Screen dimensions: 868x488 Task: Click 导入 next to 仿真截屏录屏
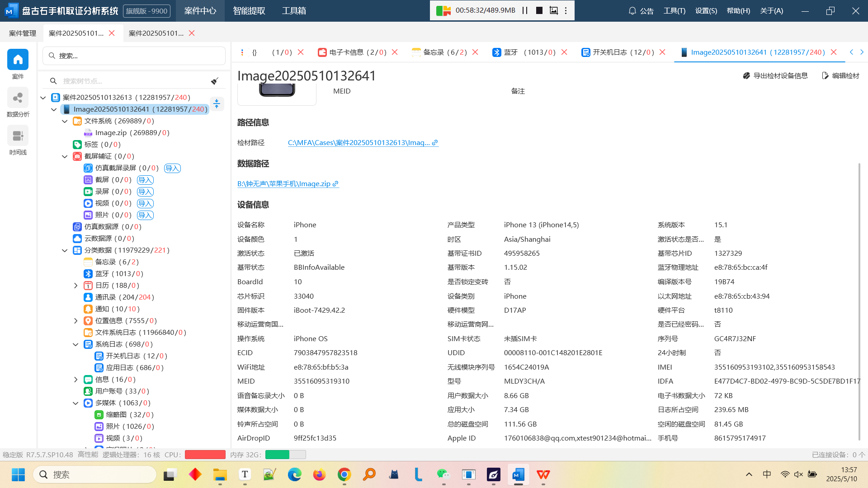tap(172, 169)
